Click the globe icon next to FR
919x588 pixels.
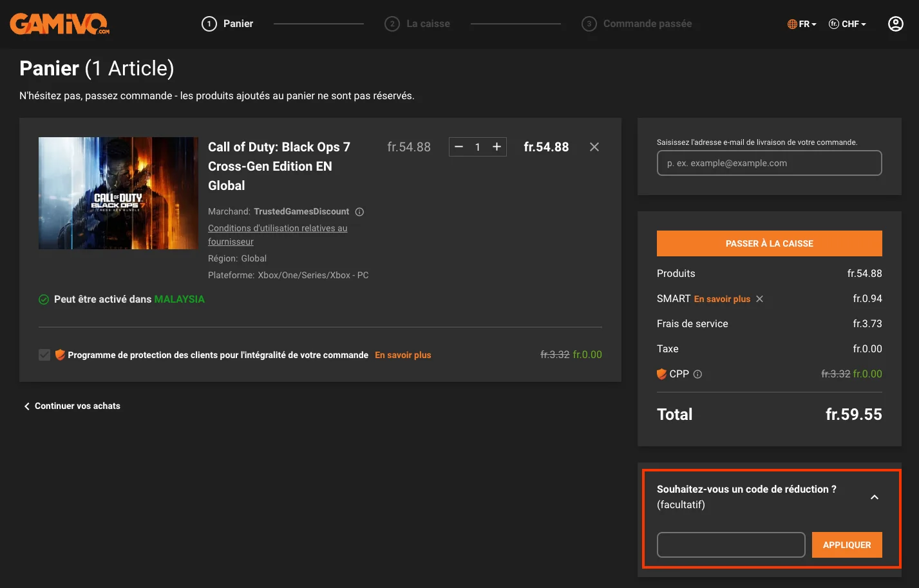pos(791,23)
